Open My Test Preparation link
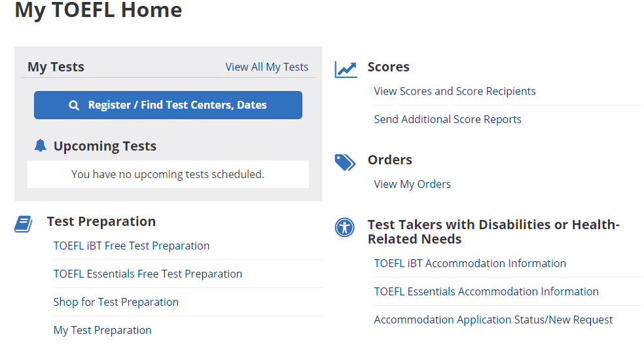Viewport: 644px width, 349px height. pyautogui.click(x=102, y=330)
